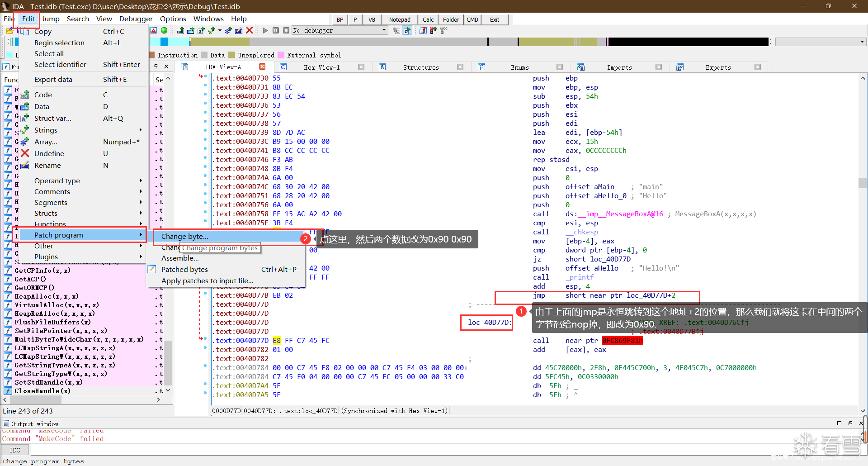
Task: Select GetCPInfo(x,x) in functions list
Action: [42, 271]
